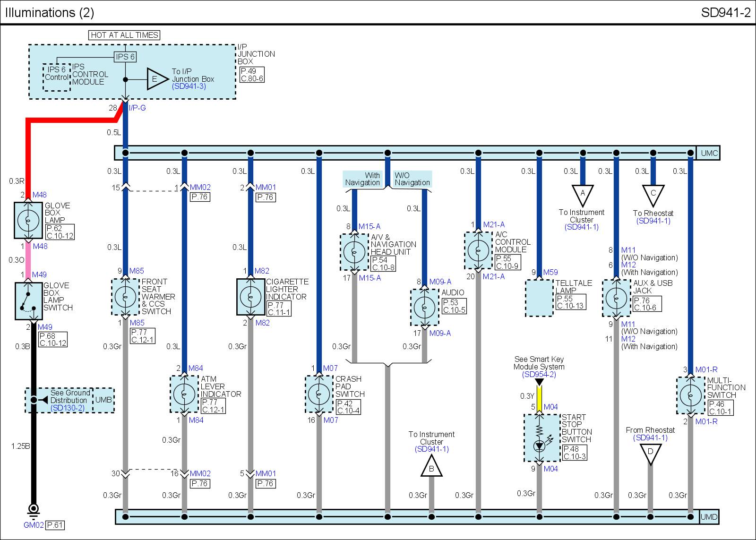The height and width of the screenshot is (540, 756).
Task: Click P.55 C.10-13 telltale lamp reference
Action: [571, 302]
